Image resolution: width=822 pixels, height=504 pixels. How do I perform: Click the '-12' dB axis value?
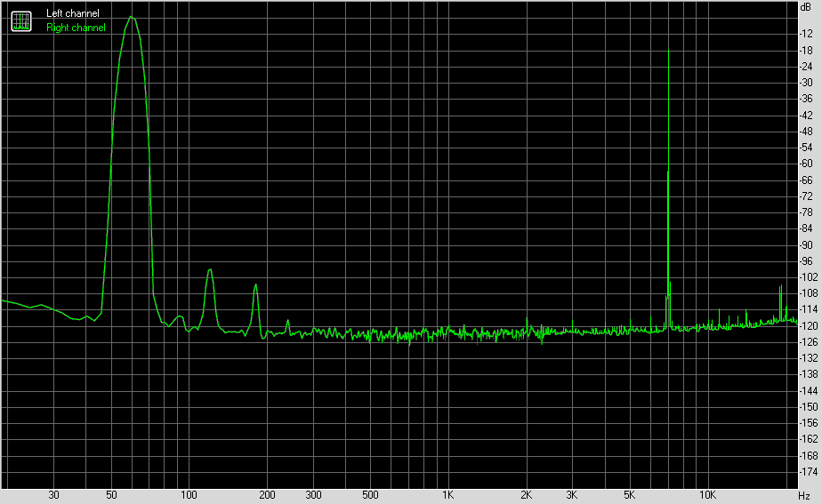coord(806,34)
